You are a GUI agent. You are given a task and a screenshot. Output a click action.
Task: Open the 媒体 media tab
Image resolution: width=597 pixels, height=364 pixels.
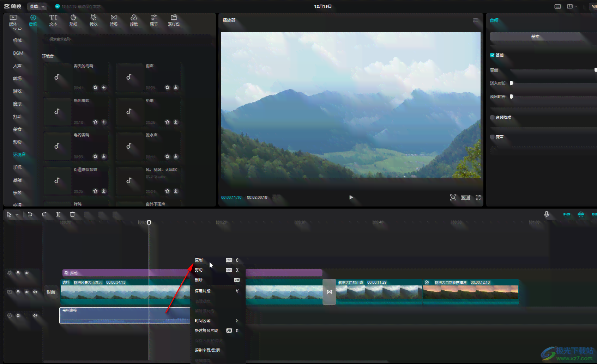tap(13, 20)
